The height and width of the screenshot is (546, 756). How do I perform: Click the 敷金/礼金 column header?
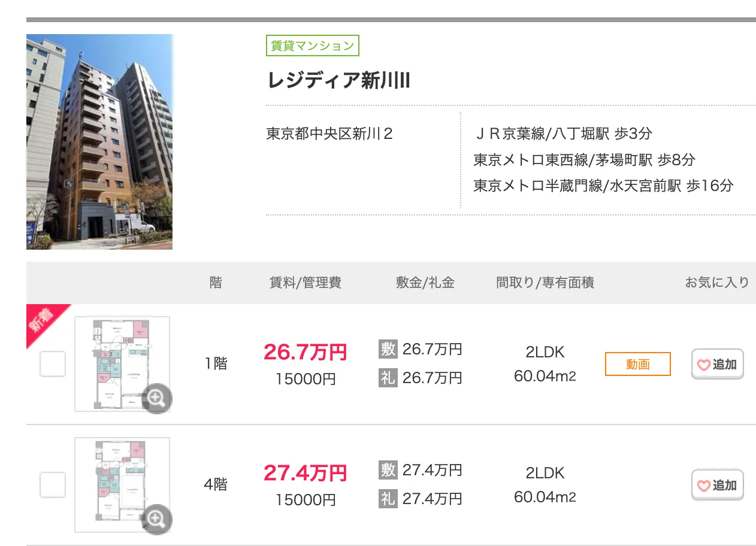coord(425,283)
